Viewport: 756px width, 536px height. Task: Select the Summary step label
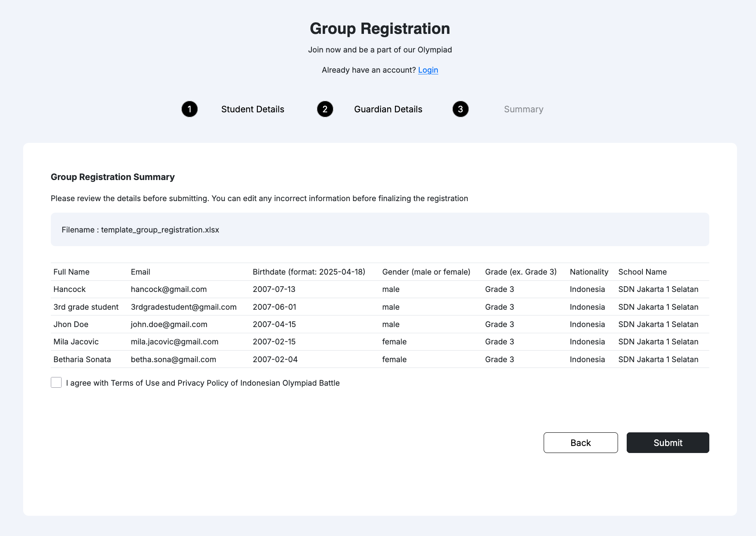click(523, 109)
